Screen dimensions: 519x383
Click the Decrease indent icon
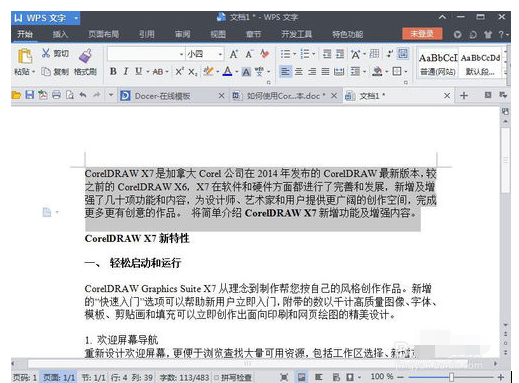click(x=327, y=54)
